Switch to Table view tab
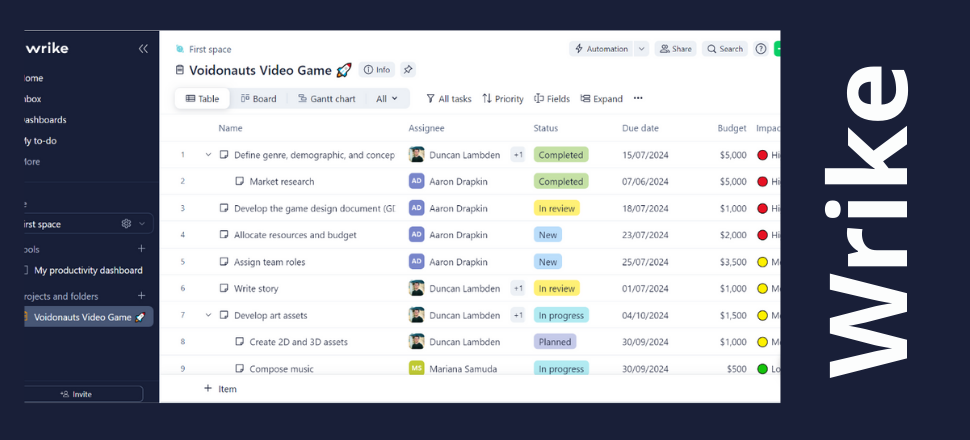The height and width of the screenshot is (440, 970). click(x=202, y=98)
